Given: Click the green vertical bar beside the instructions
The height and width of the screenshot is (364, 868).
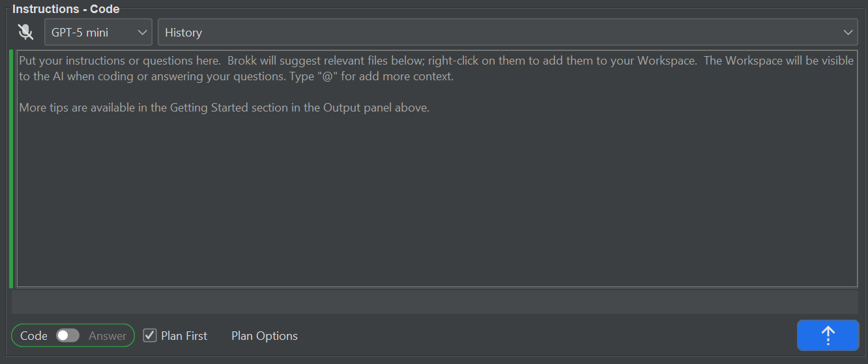Looking at the screenshot, I should (x=11, y=168).
